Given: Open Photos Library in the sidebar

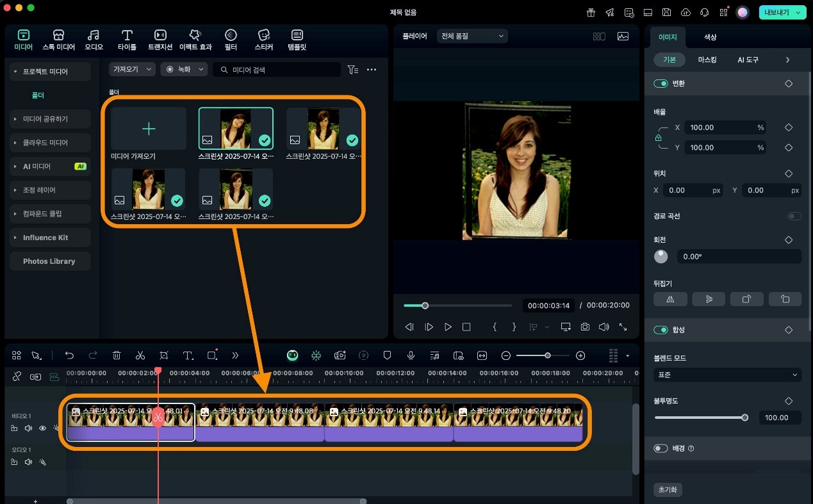Looking at the screenshot, I should (49, 261).
